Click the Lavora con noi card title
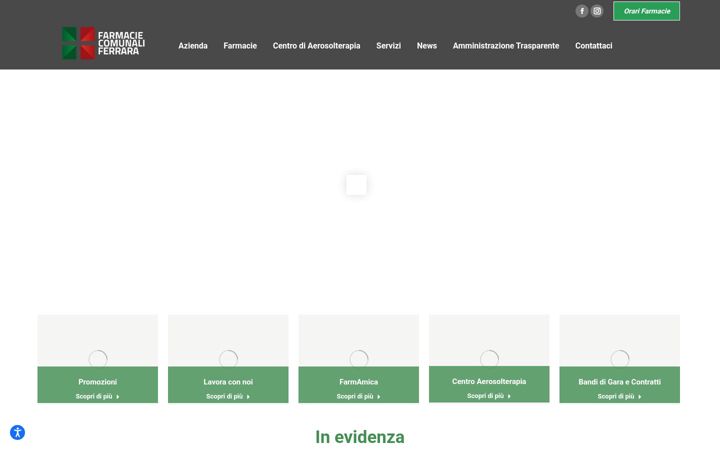This screenshot has width=720, height=450. click(228, 382)
